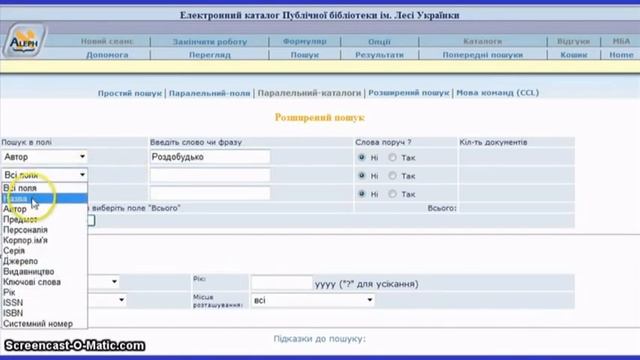640x360 pixels.
Task: Click the Aleph logo icon
Action: click(24, 41)
